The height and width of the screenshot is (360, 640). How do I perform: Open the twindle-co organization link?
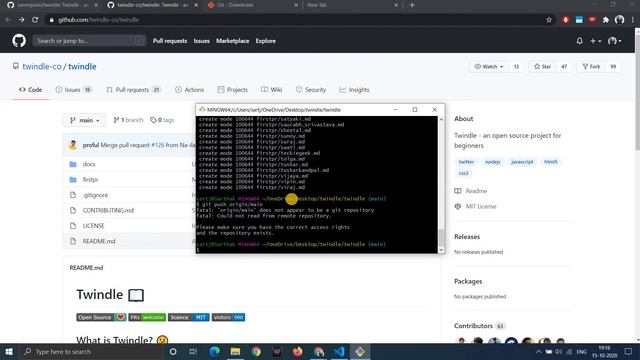click(x=42, y=67)
